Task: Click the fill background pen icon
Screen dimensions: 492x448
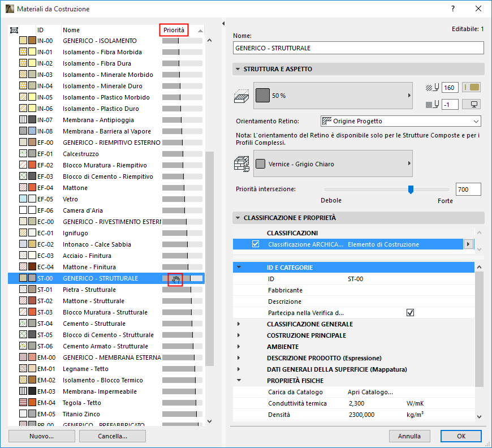Action: click(432, 105)
